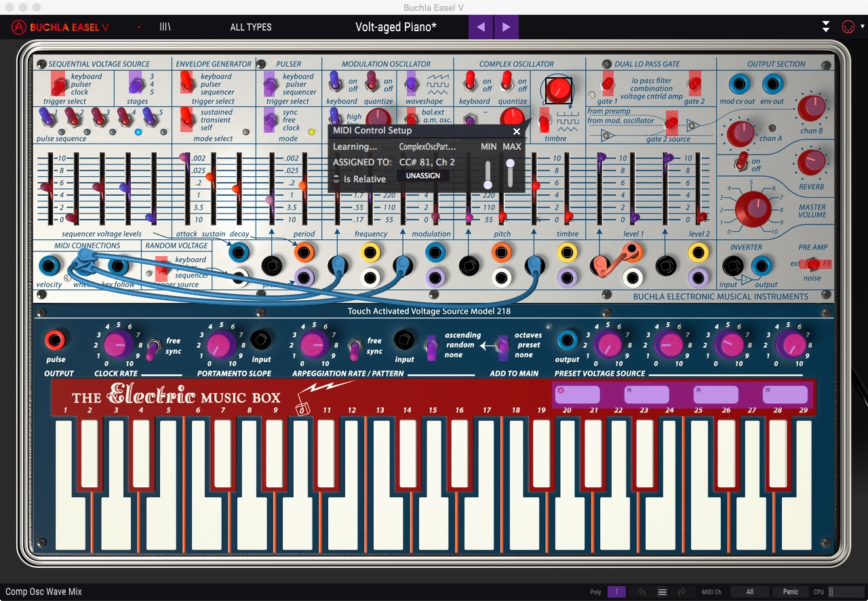Click the ARPEGGIATION RATE knob
Screen dimensions: 868x601
[313, 345]
